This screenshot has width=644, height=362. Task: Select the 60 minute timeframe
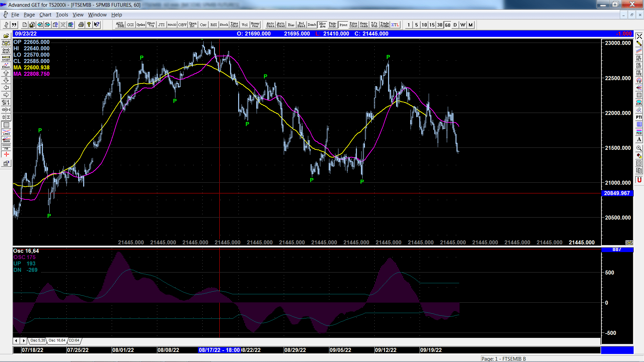point(447,25)
